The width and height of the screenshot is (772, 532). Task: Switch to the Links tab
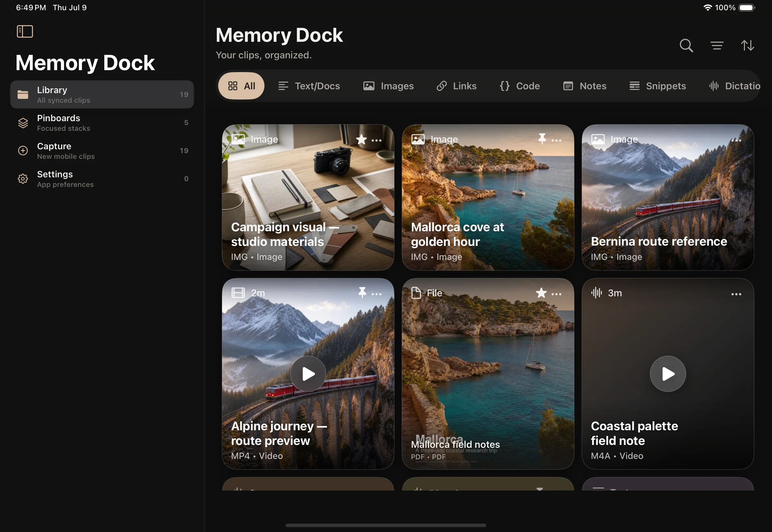456,86
